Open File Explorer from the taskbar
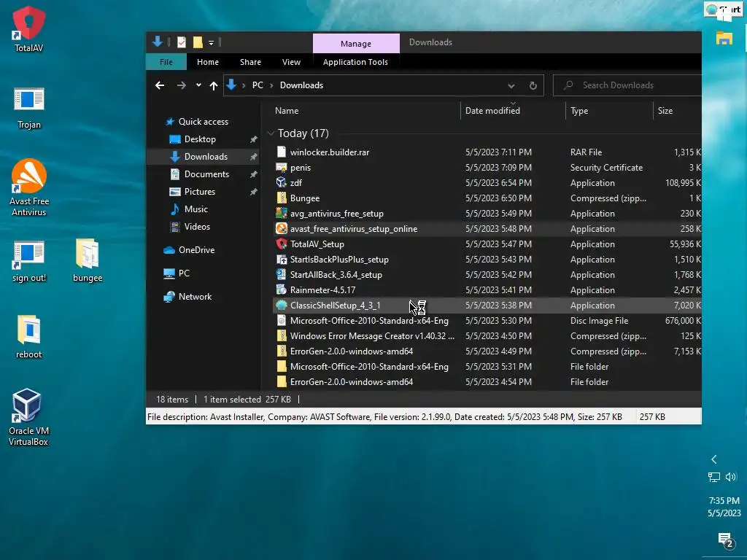Viewport: 747px width, 560px height. (724, 38)
